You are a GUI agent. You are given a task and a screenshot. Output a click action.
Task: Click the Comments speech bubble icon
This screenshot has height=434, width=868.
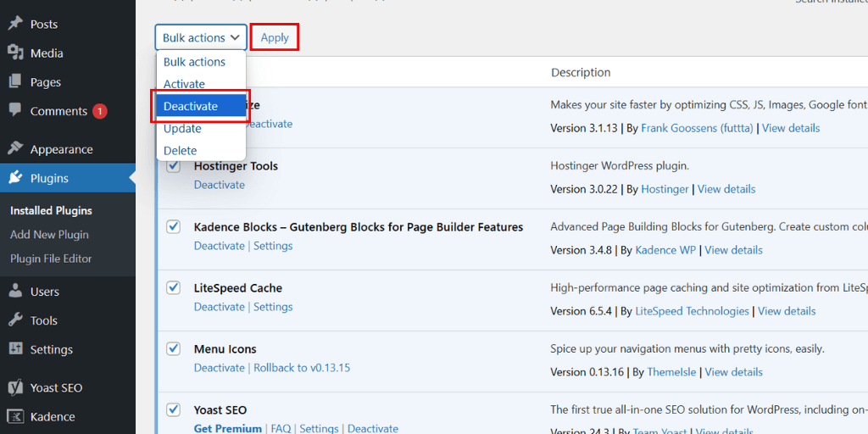15,110
